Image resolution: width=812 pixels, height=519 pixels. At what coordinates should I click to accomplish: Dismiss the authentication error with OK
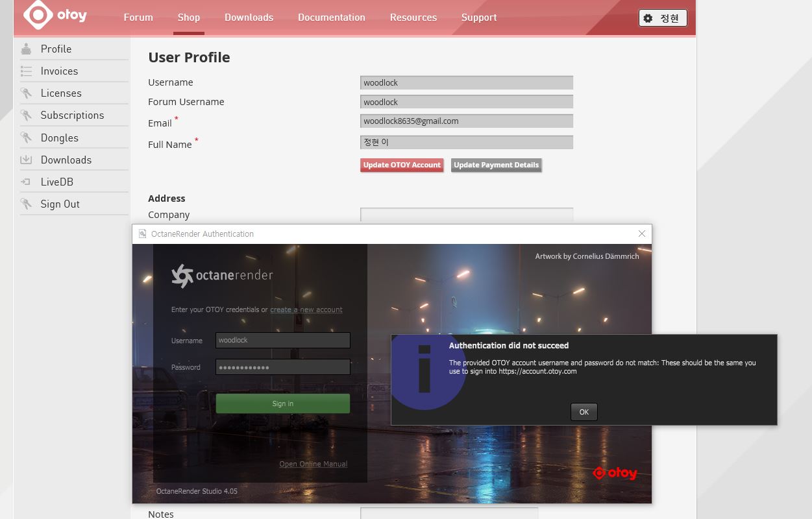tap(584, 412)
